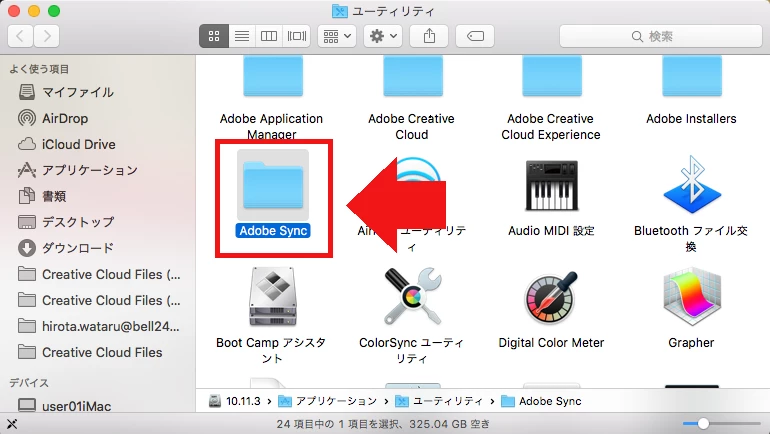Click 10.11.3 disk in path bar

235,401
